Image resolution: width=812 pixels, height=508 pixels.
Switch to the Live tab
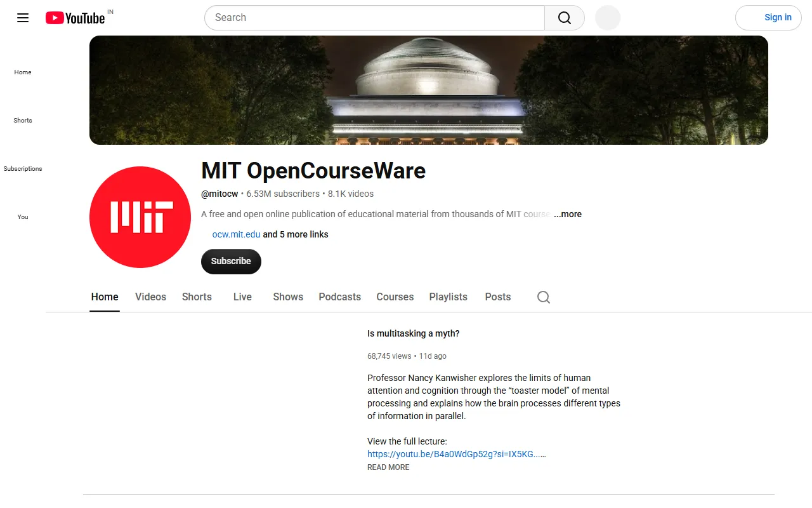coord(242,297)
